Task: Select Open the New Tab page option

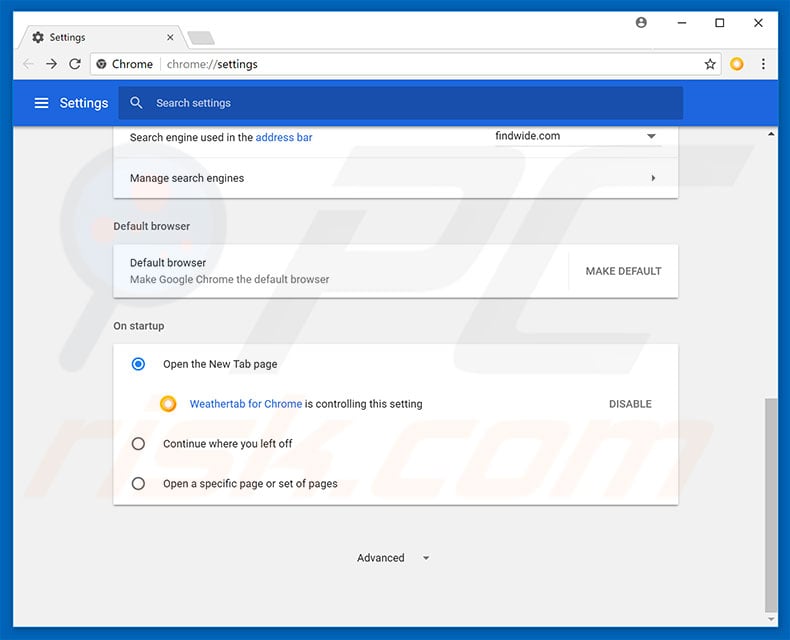Action: point(138,364)
